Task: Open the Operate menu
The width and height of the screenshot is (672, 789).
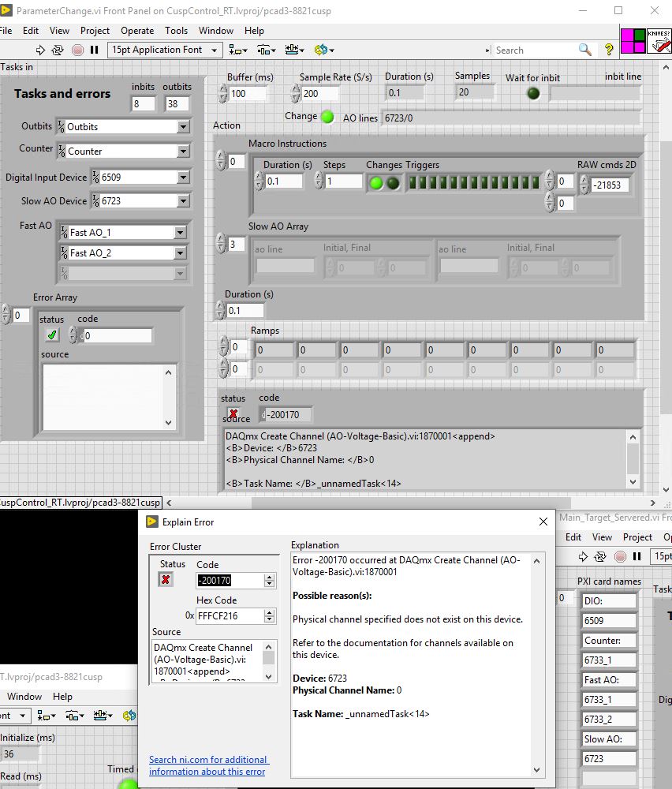Action: coord(137,31)
